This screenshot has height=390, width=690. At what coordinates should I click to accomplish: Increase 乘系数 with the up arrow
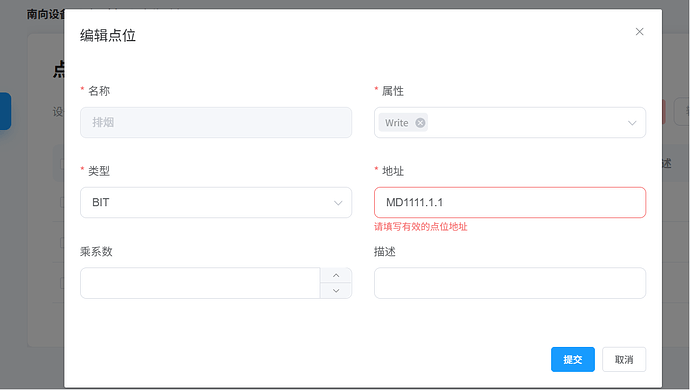pyautogui.click(x=336, y=276)
